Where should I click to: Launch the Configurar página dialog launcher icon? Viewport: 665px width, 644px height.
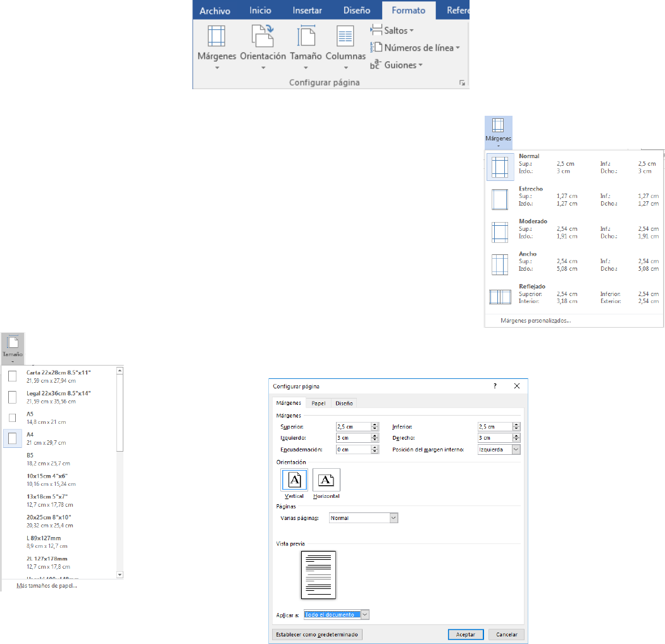pyautogui.click(x=462, y=83)
